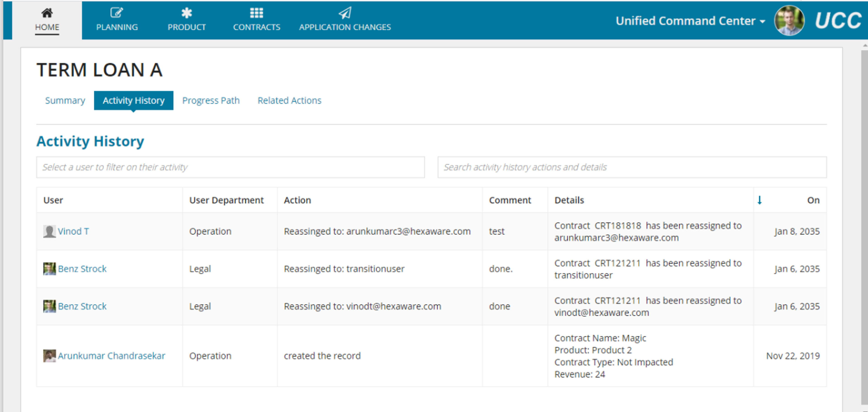Click the 'Contract Name: Magic' details text
The height and width of the screenshot is (412, 868).
[x=600, y=338]
